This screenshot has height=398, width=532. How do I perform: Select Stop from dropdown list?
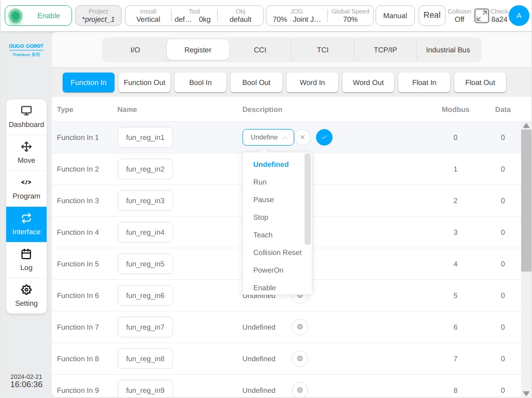261,217
